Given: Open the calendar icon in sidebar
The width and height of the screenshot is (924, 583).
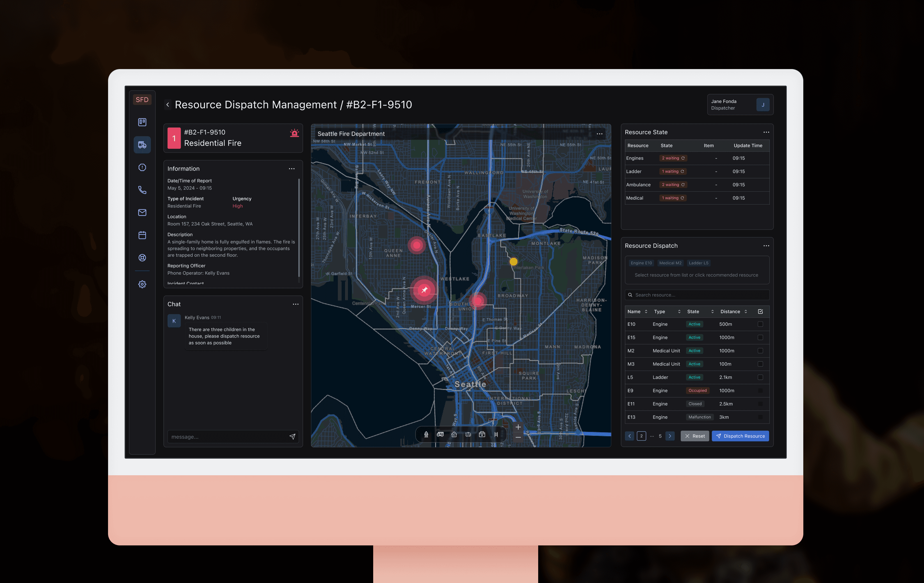Looking at the screenshot, I should pyautogui.click(x=142, y=235).
